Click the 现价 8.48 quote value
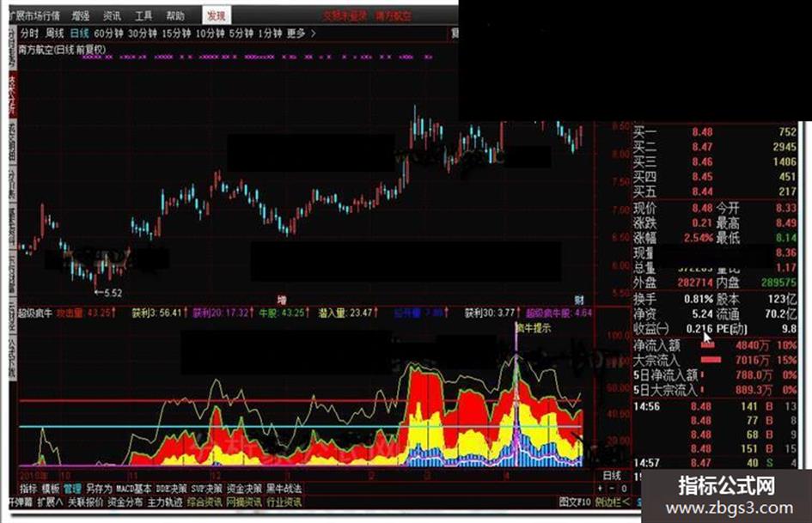Screen dimensions: 812x523 pyautogui.click(x=702, y=208)
